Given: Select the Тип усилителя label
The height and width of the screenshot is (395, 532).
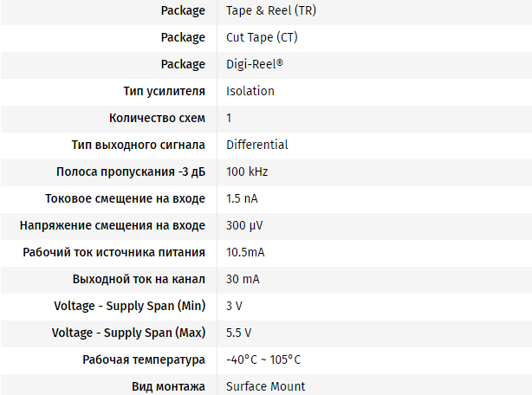Looking at the screenshot, I should [x=165, y=91].
